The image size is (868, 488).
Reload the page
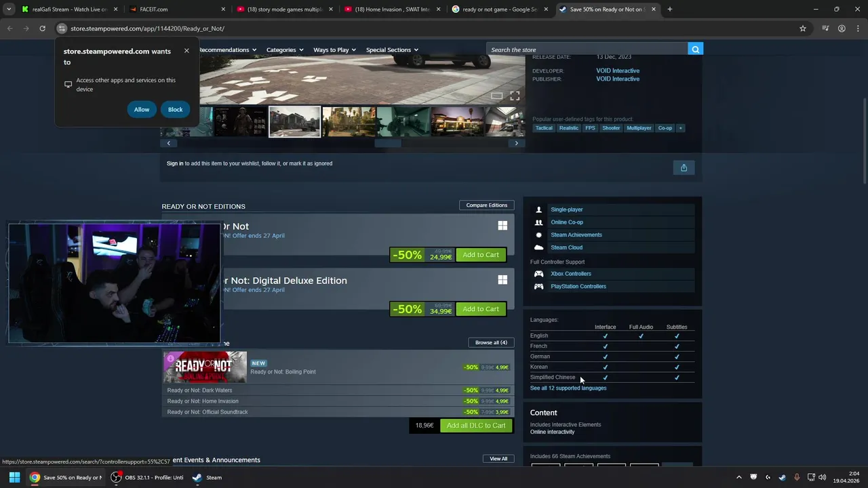click(x=42, y=28)
